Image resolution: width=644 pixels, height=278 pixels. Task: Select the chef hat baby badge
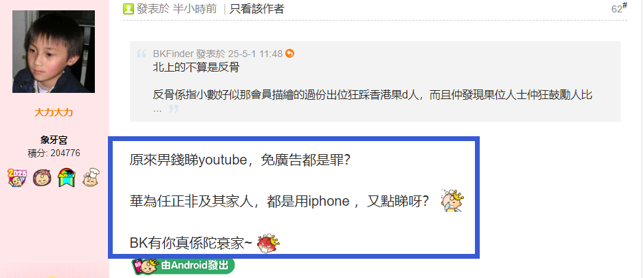pos(91,178)
